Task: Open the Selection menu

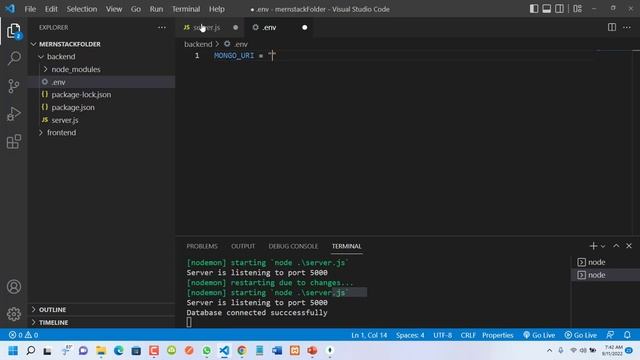Action: [82, 9]
